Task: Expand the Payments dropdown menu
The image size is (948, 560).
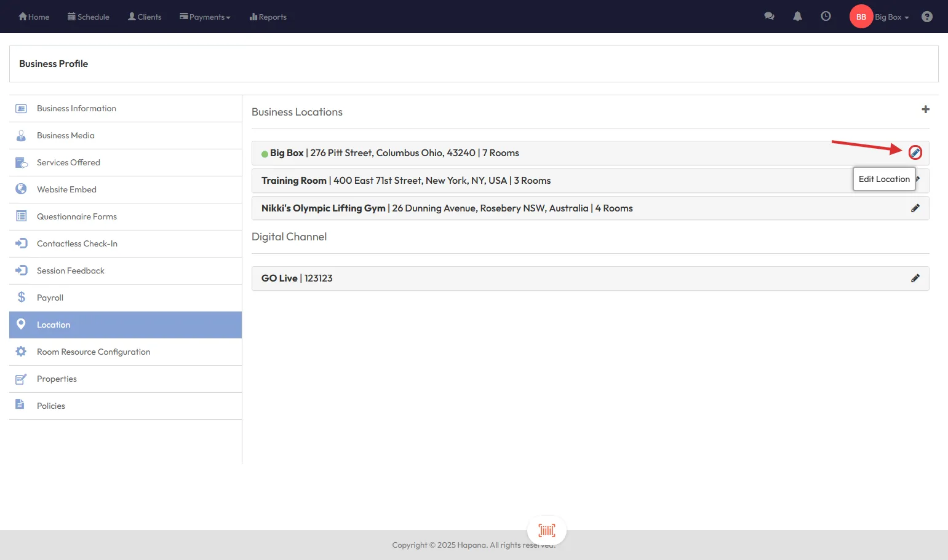Action: [x=205, y=17]
